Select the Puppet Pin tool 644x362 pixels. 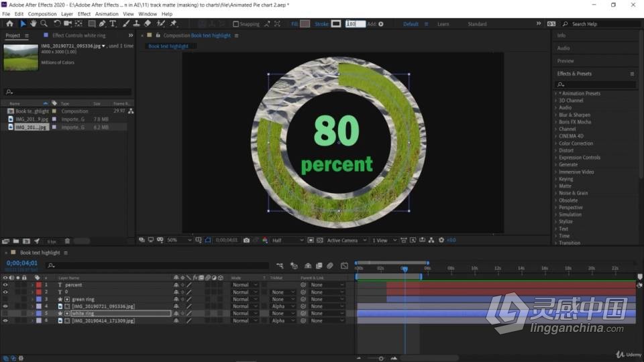coord(173,24)
